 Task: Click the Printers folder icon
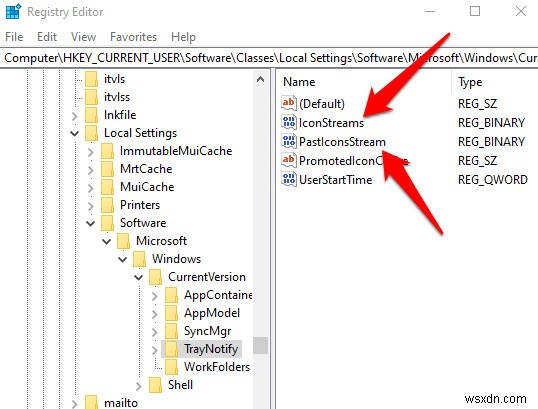[x=107, y=205]
